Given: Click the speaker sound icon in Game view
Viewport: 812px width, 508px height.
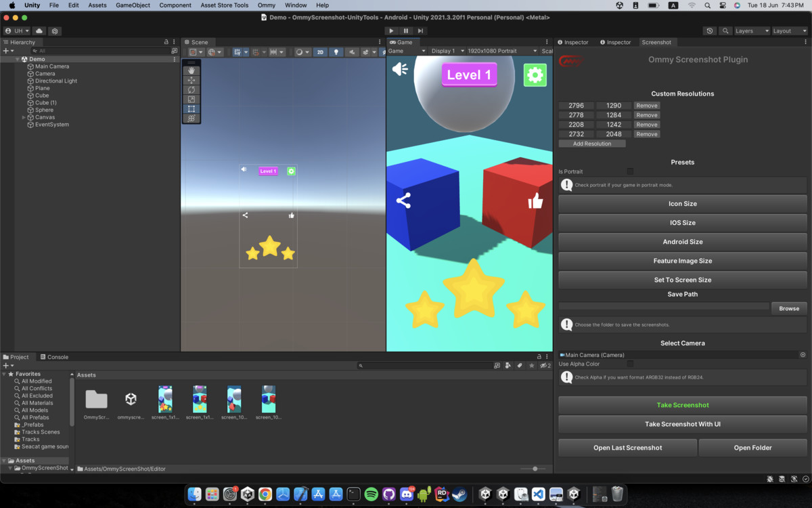Looking at the screenshot, I should [x=401, y=68].
